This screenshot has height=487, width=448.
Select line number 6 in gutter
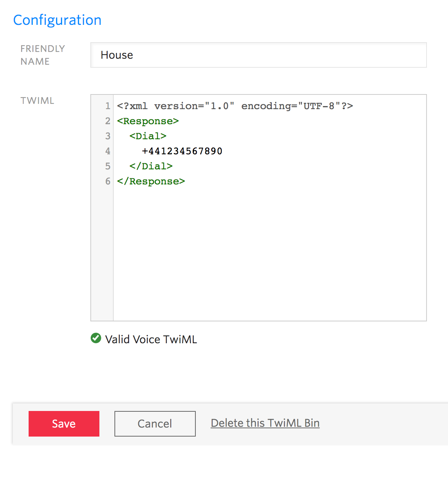tap(108, 181)
